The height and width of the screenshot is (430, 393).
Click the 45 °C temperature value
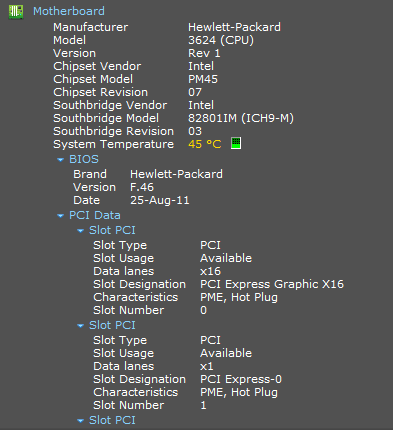click(x=204, y=144)
